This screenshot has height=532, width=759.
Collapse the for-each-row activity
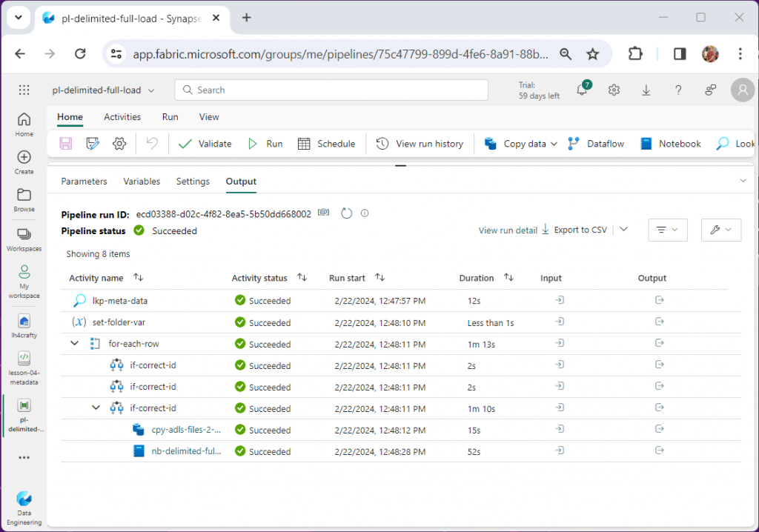pos(74,343)
